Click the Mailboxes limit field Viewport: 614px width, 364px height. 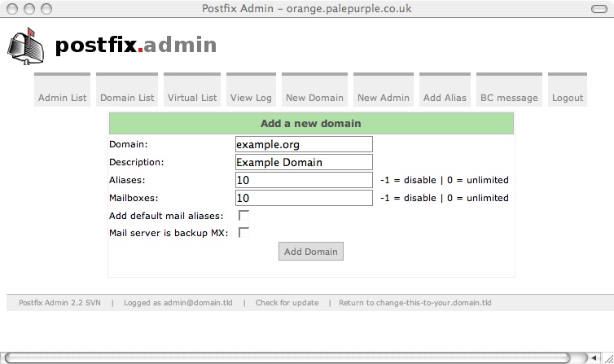click(x=304, y=198)
